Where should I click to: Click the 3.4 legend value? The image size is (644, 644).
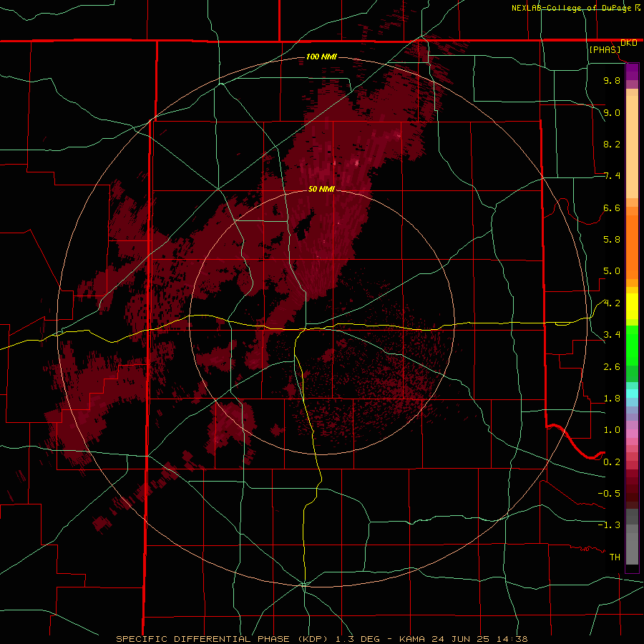(612, 335)
